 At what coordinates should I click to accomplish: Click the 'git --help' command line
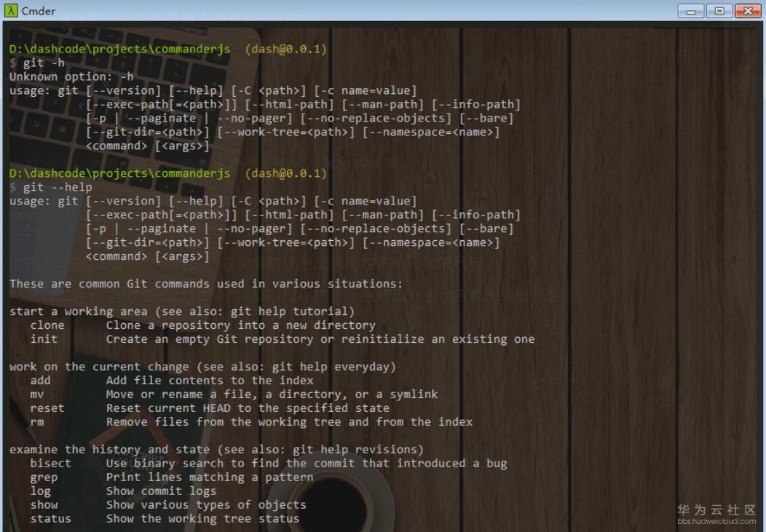51,188
